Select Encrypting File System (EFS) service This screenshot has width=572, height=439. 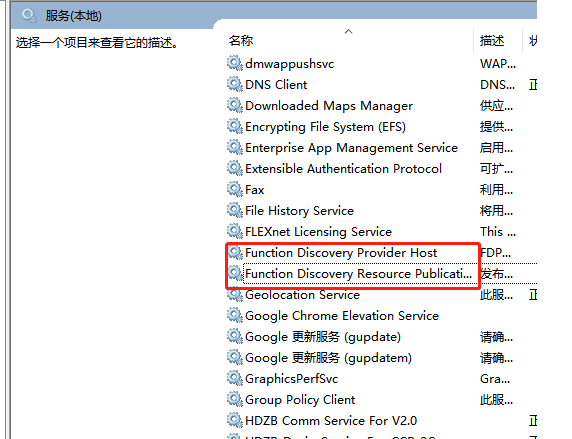click(325, 127)
